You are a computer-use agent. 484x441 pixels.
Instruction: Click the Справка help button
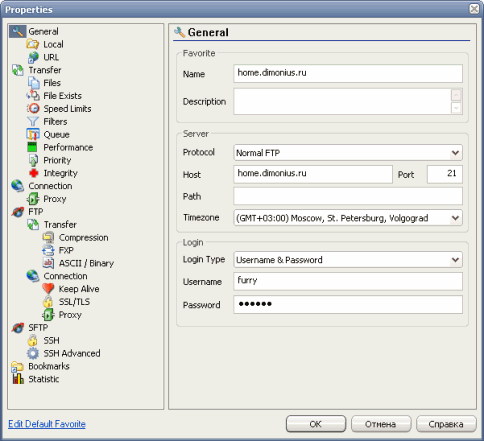[446, 424]
